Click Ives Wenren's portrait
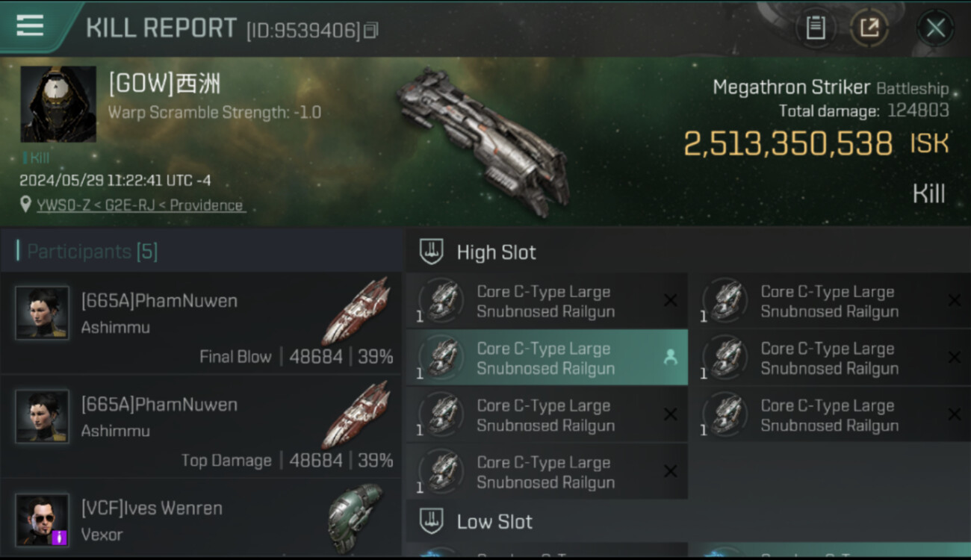This screenshot has height=560, width=971. [x=43, y=519]
